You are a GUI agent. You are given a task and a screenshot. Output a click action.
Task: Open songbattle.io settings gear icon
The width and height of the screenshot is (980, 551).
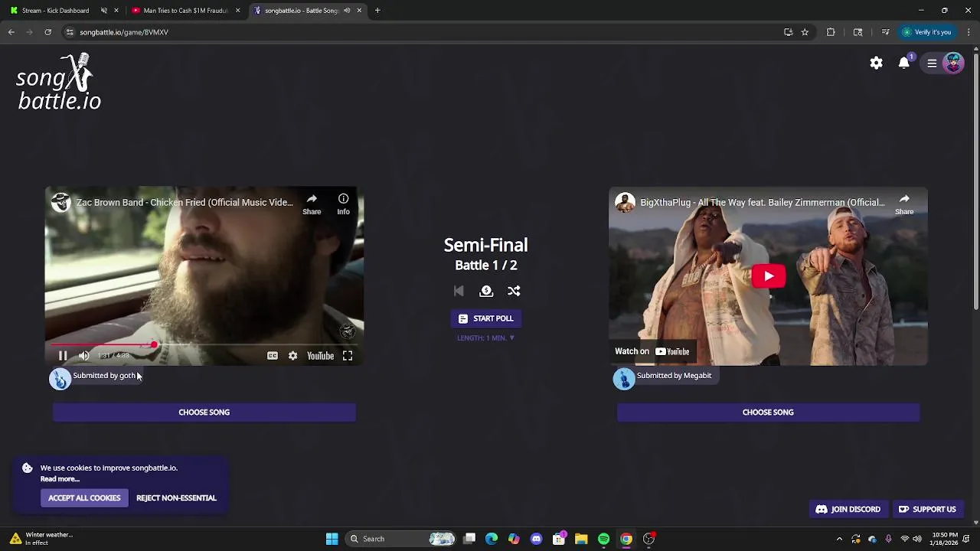876,64
